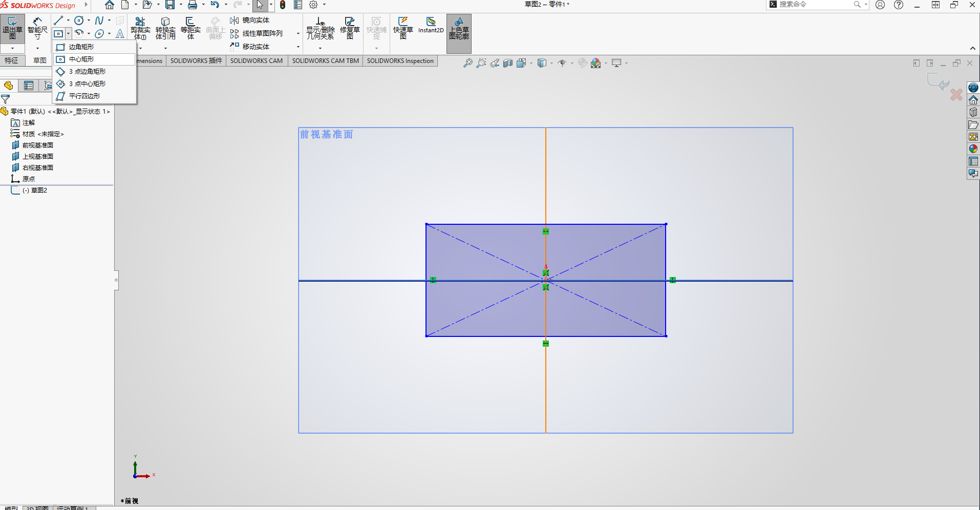Open Linear Sketch Pattern dropdown arrow
The width and height of the screenshot is (980, 510).
[x=298, y=33]
